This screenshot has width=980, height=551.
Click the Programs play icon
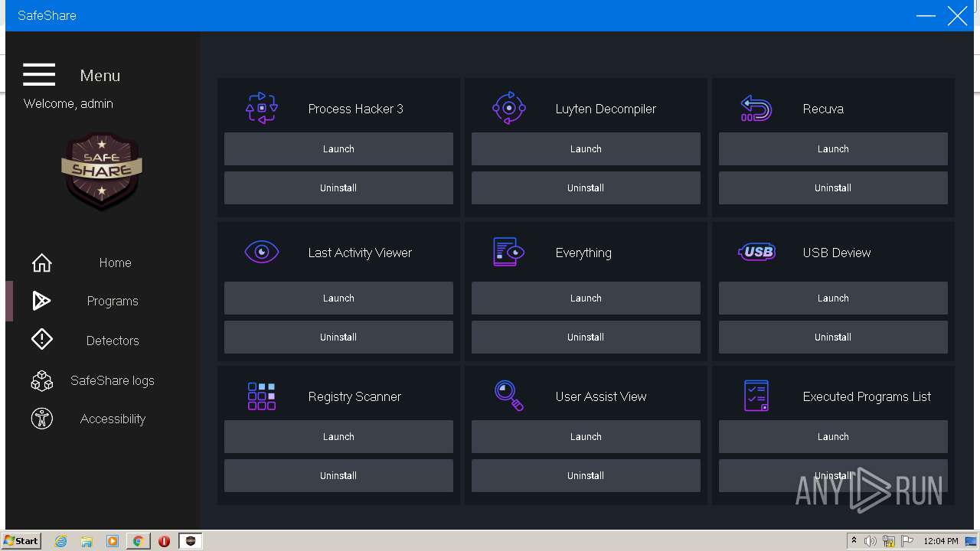point(41,301)
